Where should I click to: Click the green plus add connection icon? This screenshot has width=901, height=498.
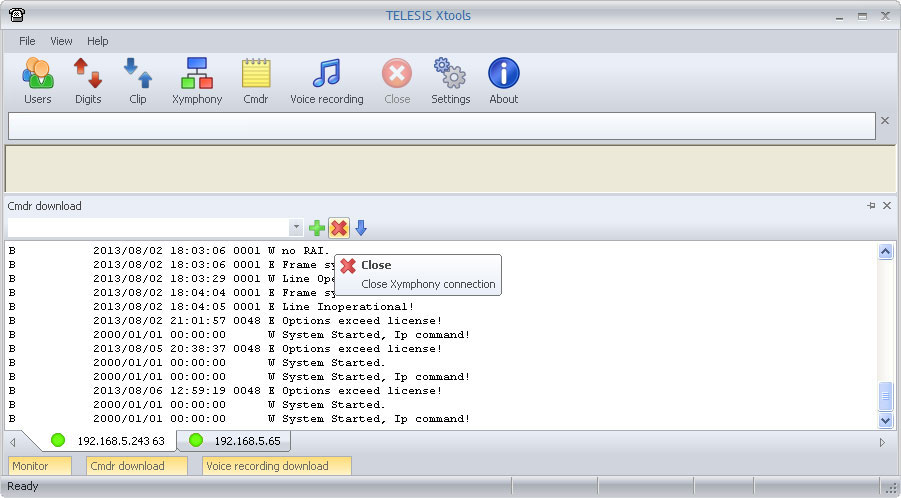coord(317,229)
